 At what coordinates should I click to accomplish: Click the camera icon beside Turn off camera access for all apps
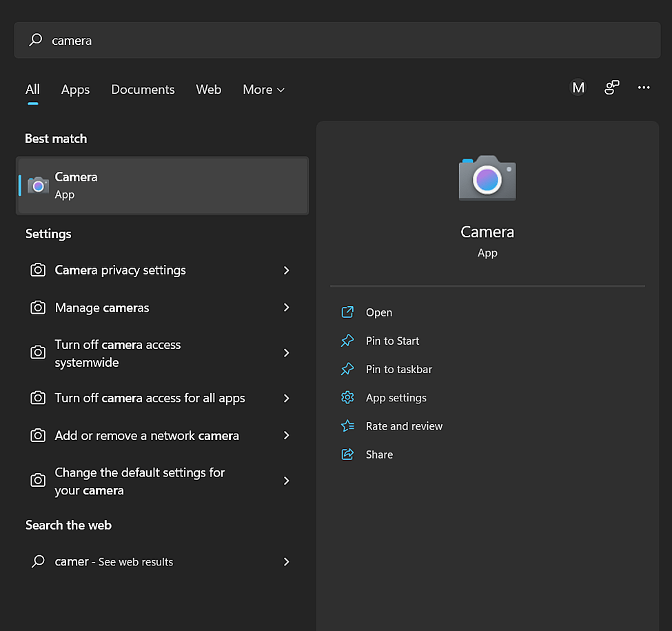click(38, 398)
